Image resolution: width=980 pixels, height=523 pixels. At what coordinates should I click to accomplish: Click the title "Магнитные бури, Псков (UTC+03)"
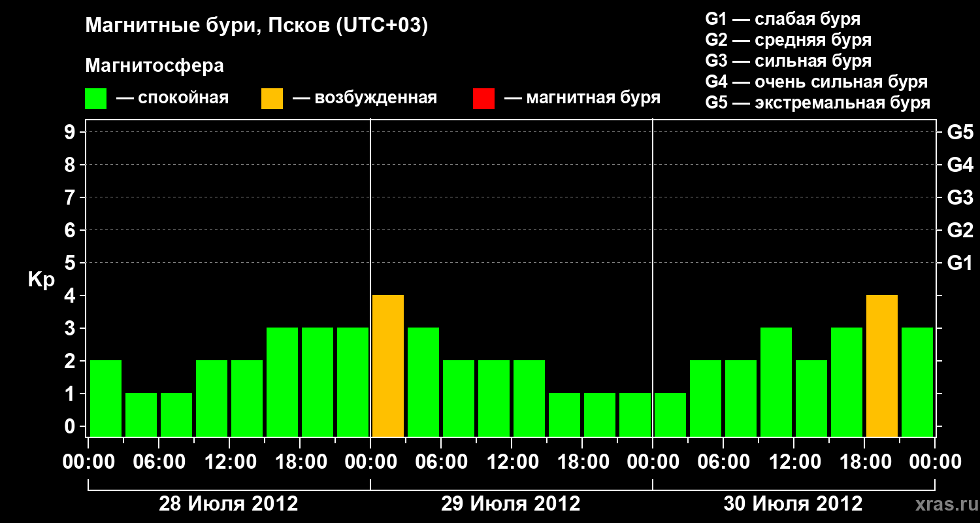(x=257, y=27)
